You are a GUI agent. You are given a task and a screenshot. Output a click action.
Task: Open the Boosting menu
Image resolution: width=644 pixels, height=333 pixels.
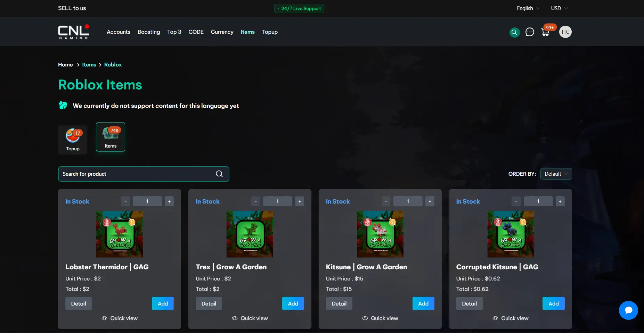[x=149, y=32]
